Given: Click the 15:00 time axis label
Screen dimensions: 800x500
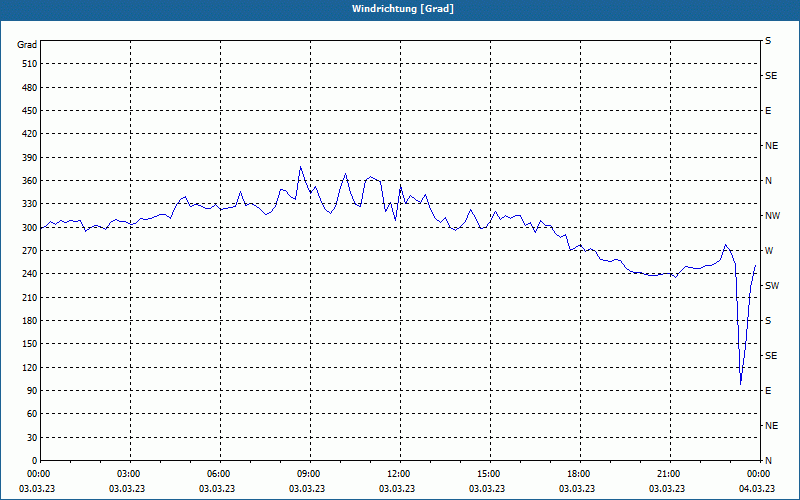Looking at the screenshot, I should point(488,474).
